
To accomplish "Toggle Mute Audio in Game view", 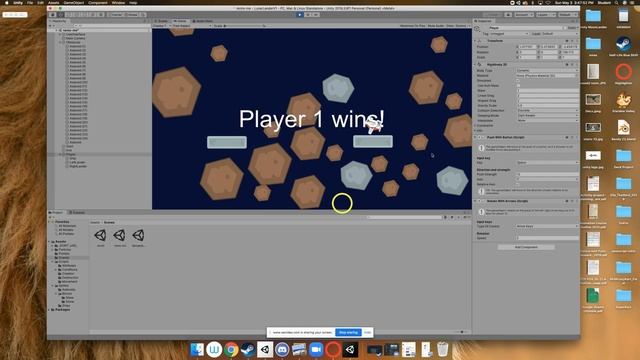I will [436, 26].
